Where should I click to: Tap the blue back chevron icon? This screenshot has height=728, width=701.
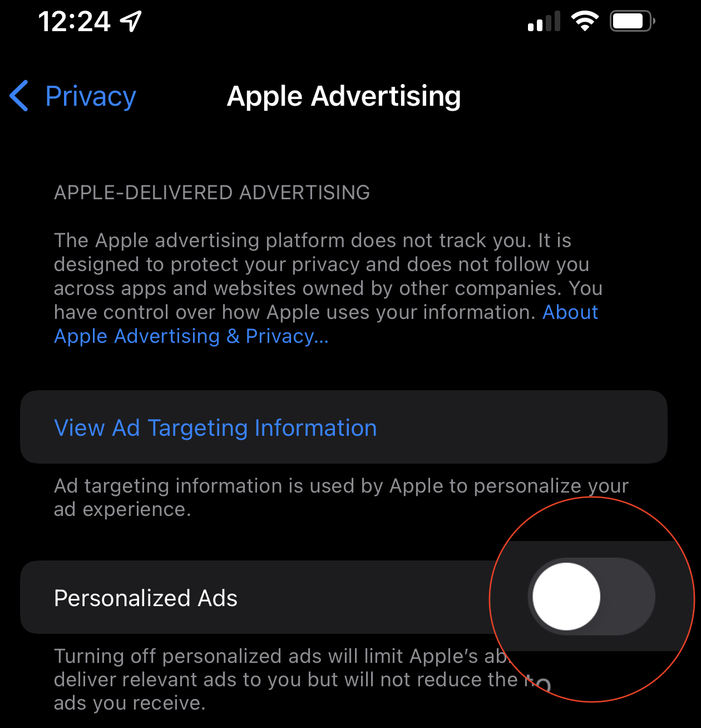click(19, 96)
